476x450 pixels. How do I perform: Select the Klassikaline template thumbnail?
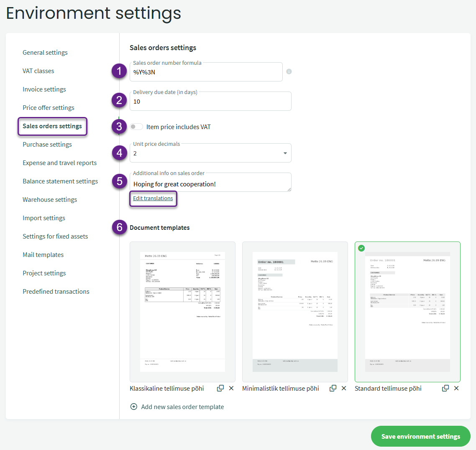click(182, 312)
